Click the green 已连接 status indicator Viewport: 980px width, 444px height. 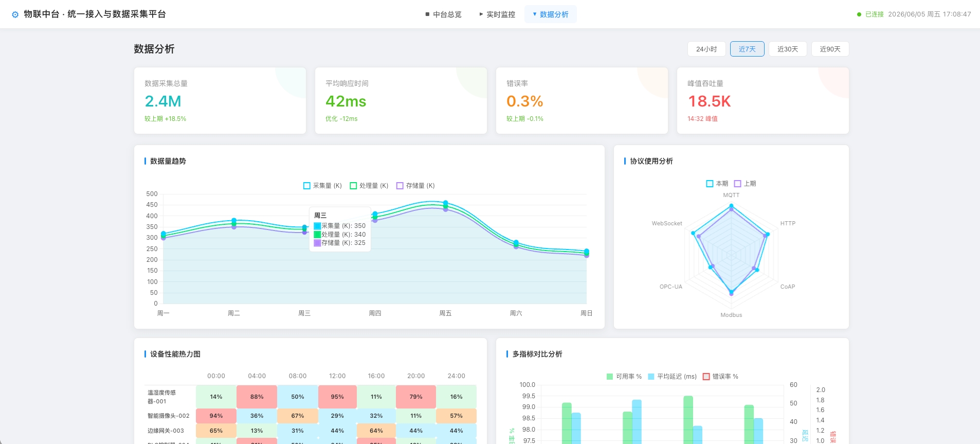pos(870,14)
